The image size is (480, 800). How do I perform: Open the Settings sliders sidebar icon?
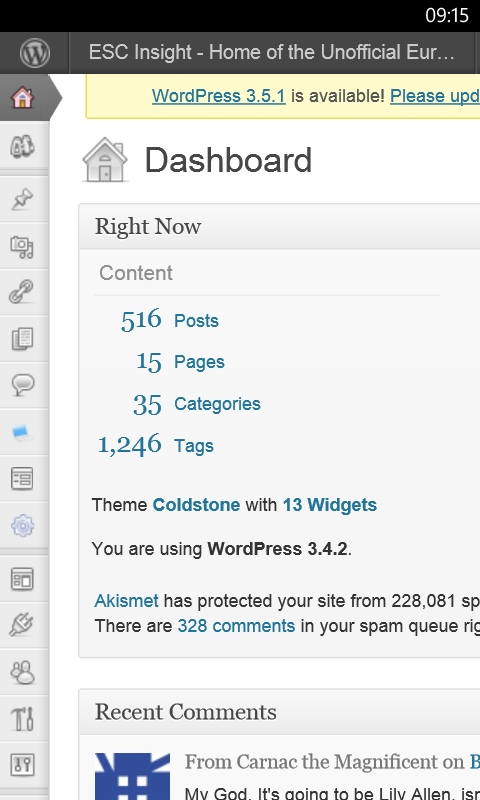point(23,765)
